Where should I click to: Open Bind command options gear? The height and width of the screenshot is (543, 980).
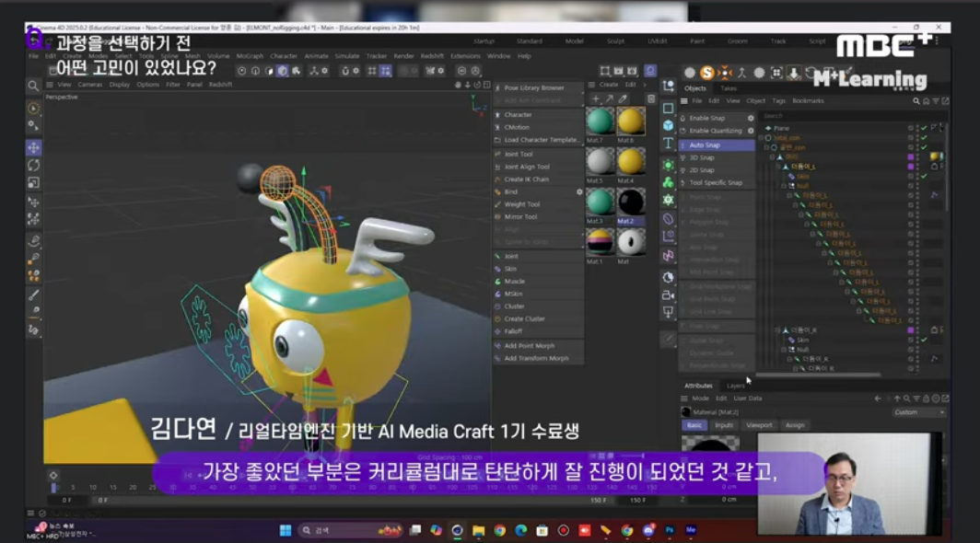coord(579,191)
